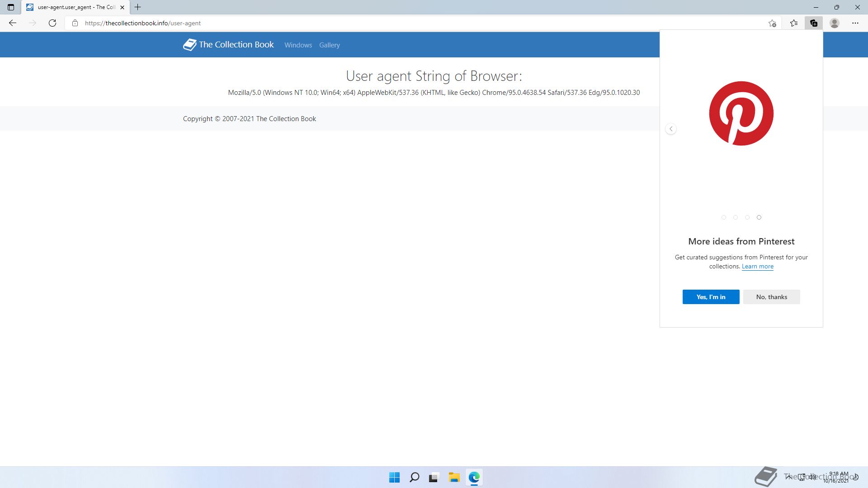Open the Windows Start menu
Viewport: 868px width, 488px height.
point(394,477)
